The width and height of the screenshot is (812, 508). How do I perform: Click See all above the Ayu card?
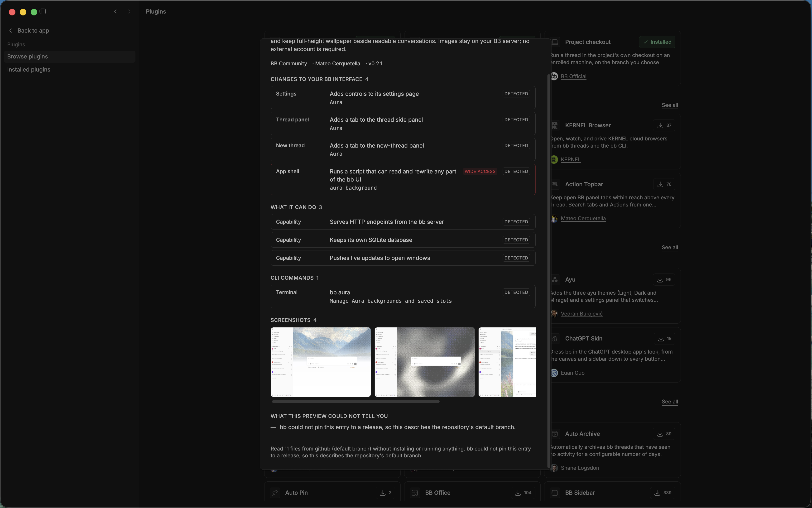[x=670, y=248]
